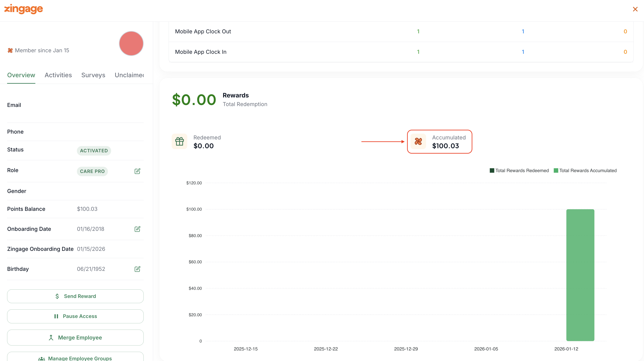Click the dollar icon in Send Reward
The width and height of the screenshot is (644, 361).
pyautogui.click(x=57, y=296)
